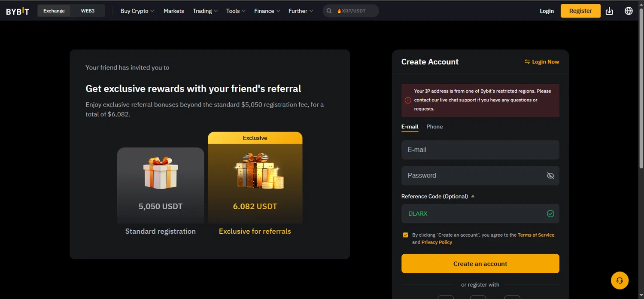Collapse the Reference Code (Optional) section
Screen dimensions: 644x299
438,196
